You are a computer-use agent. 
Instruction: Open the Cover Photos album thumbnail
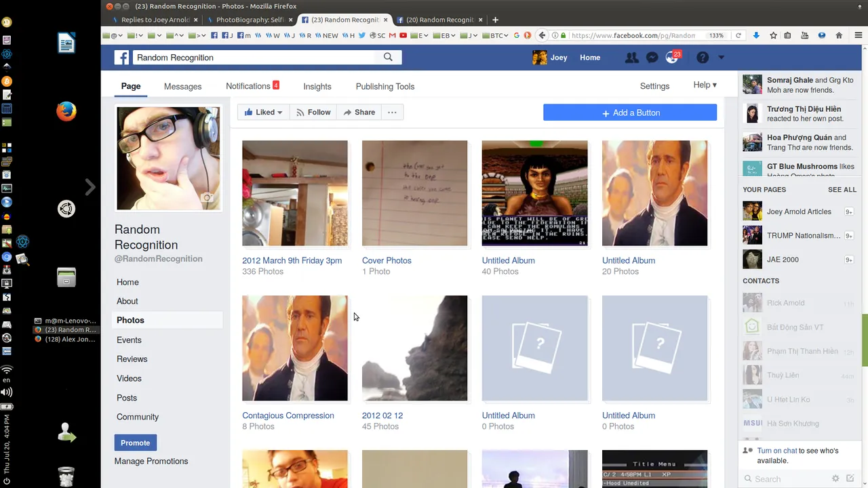(414, 193)
